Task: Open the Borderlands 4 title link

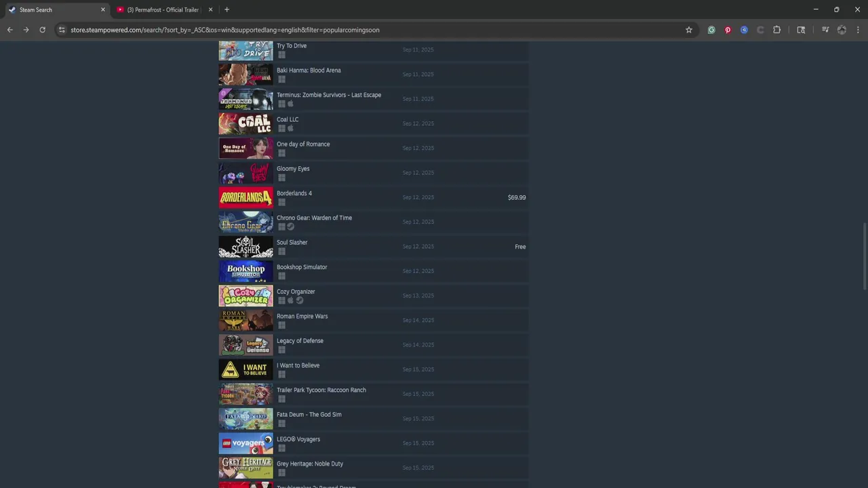Action: pyautogui.click(x=294, y=193)
